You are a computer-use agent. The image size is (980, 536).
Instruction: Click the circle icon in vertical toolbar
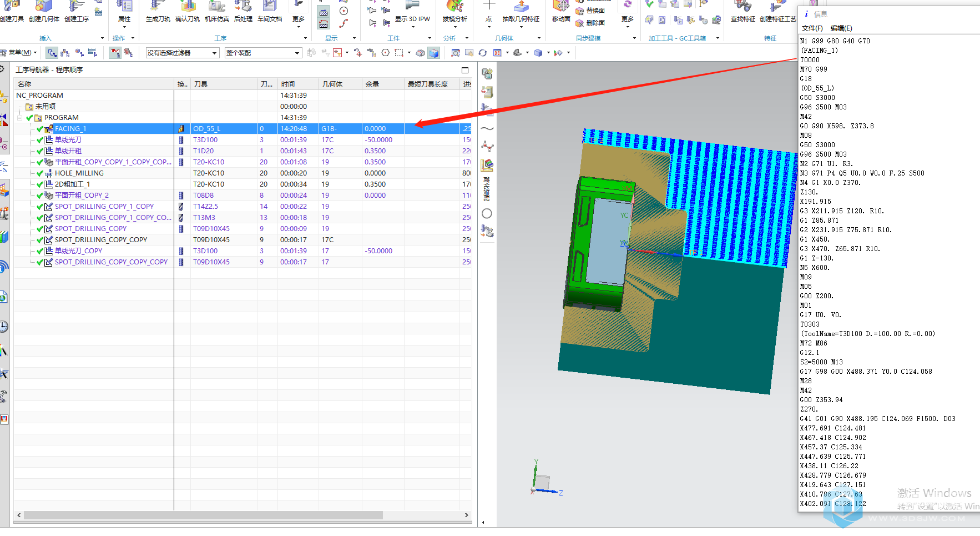click(x=487, y=213)
